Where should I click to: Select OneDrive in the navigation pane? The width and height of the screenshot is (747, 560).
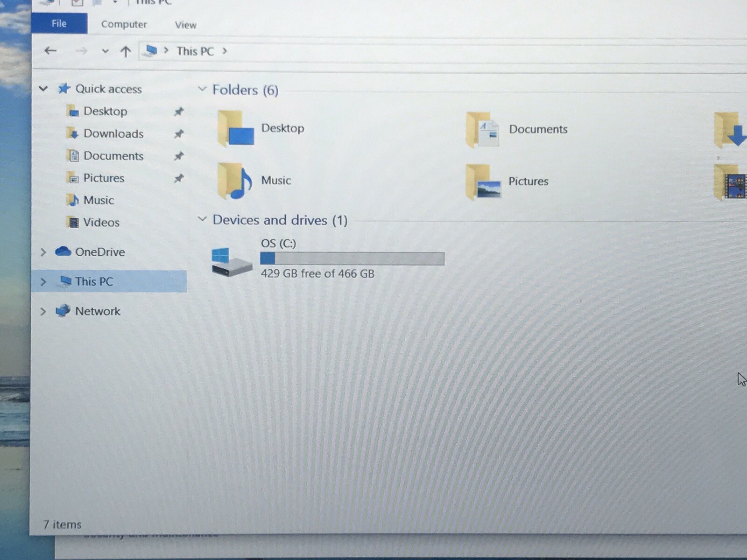point(100,252)
